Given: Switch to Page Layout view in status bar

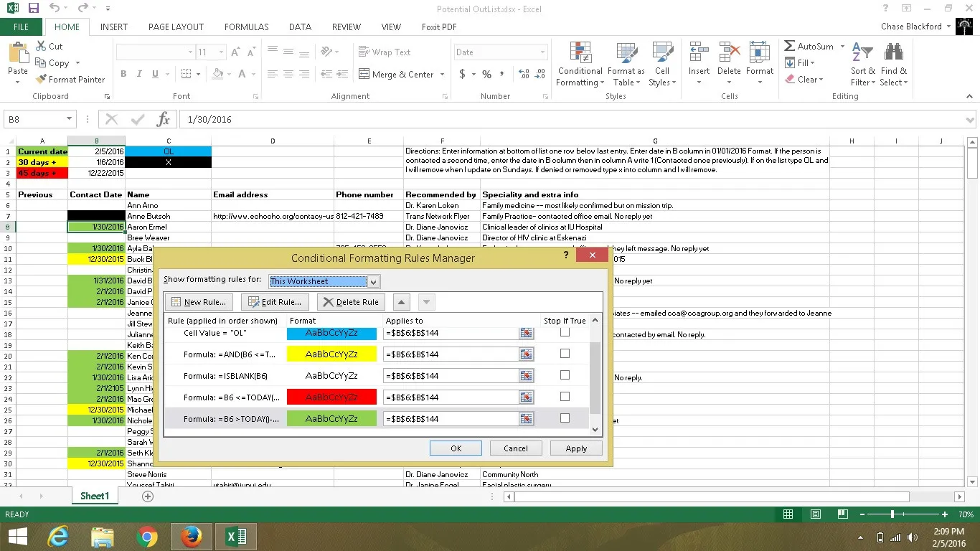Looking at the screenshot, I should pos(815,514).
